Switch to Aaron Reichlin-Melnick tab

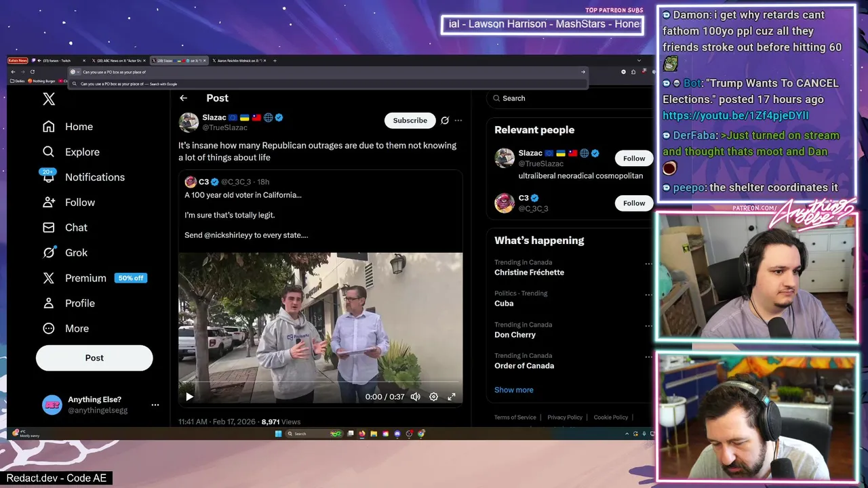(x=239, y=60)
